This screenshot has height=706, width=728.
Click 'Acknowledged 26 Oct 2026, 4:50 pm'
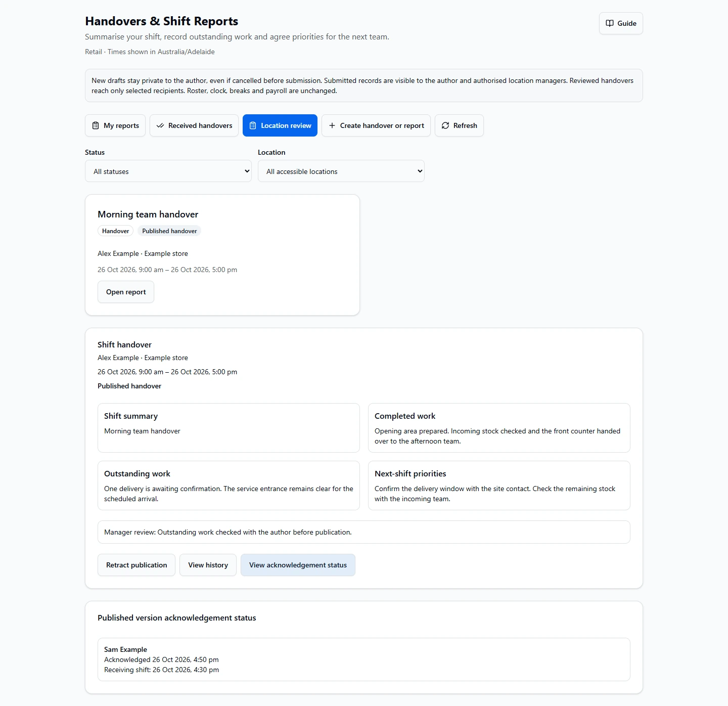161,659
